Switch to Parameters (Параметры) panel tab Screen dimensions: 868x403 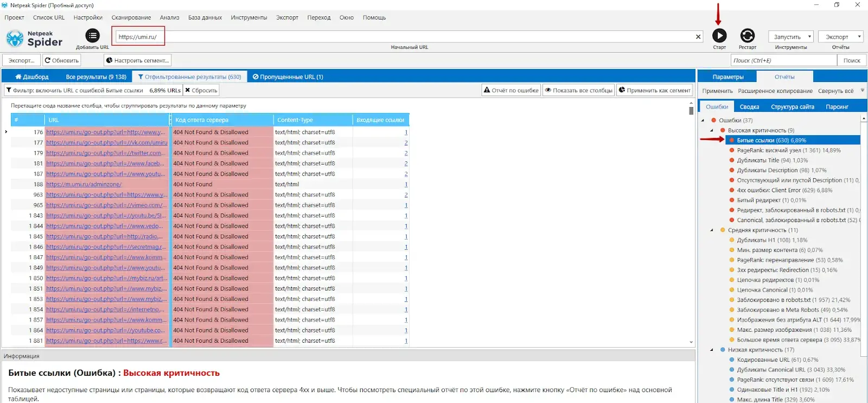[728, 77]
